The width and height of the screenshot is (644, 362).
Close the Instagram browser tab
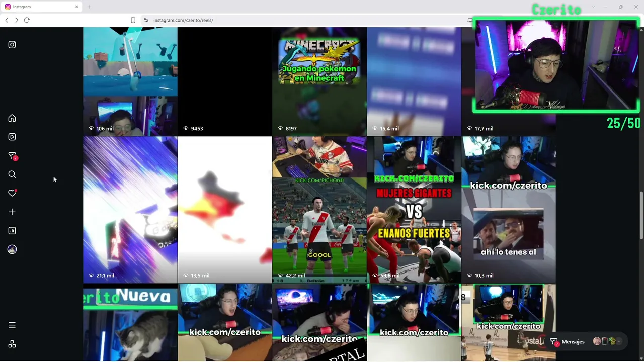click(76, 7)
